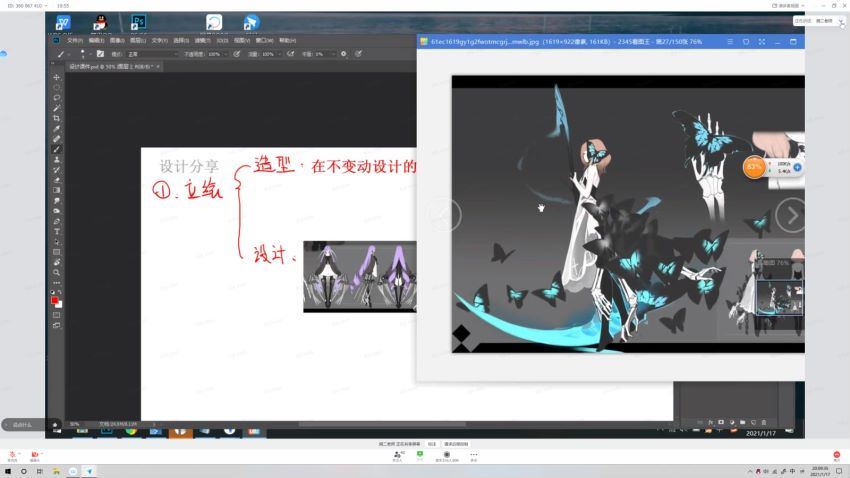Viewport: 850px width, 478px height.
Task: Select the Clone Stamp tool
Action: (56, 160)
